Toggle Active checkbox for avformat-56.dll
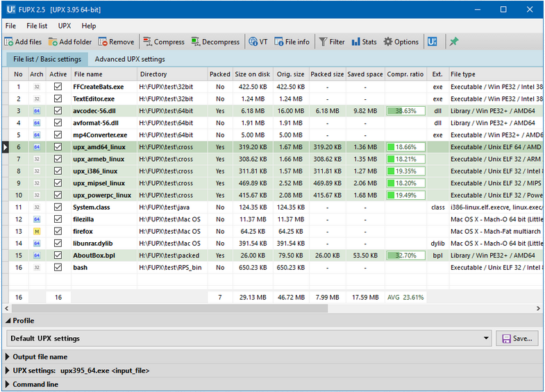This screenshot has width=545, height=392. [58, 123]
